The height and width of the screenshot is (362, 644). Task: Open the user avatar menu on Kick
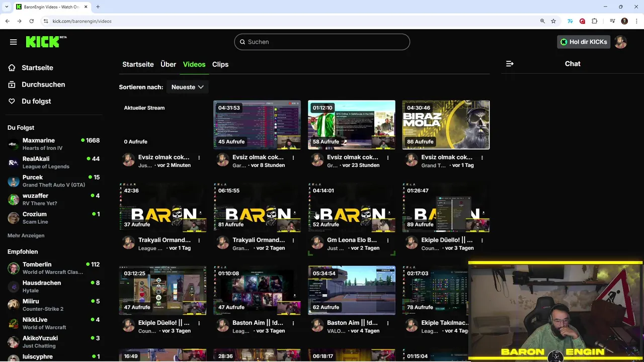click(621, 42)
